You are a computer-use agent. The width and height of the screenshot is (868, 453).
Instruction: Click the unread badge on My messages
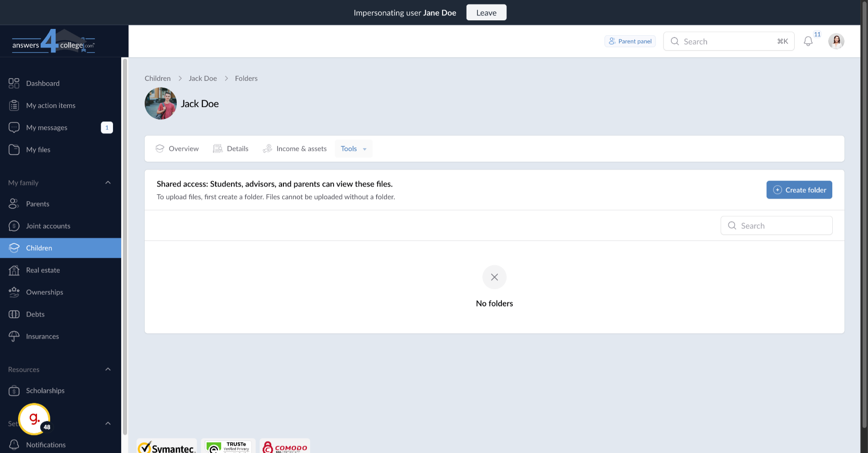coord(107,127)
